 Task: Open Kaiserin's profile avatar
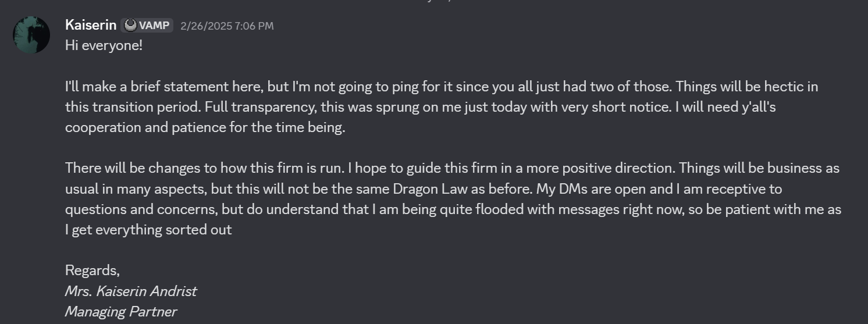coord(31,35)
